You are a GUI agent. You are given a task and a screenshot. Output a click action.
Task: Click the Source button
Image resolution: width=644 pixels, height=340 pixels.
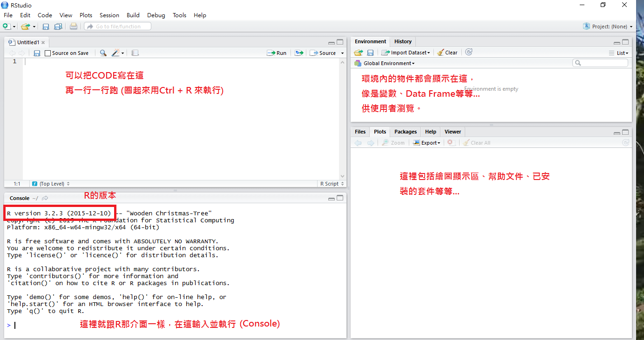pyautogui.click(x=323, y=53)
